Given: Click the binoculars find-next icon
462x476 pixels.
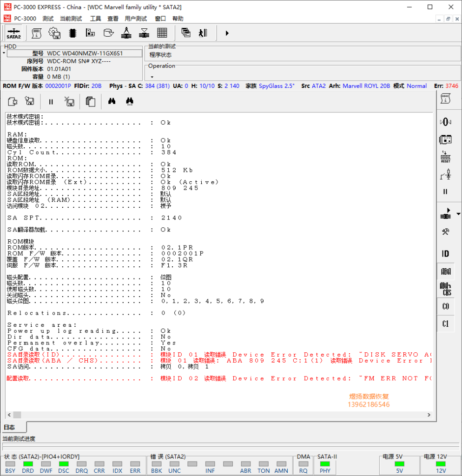Looking at the screenshot, I should tap(130, 101).
